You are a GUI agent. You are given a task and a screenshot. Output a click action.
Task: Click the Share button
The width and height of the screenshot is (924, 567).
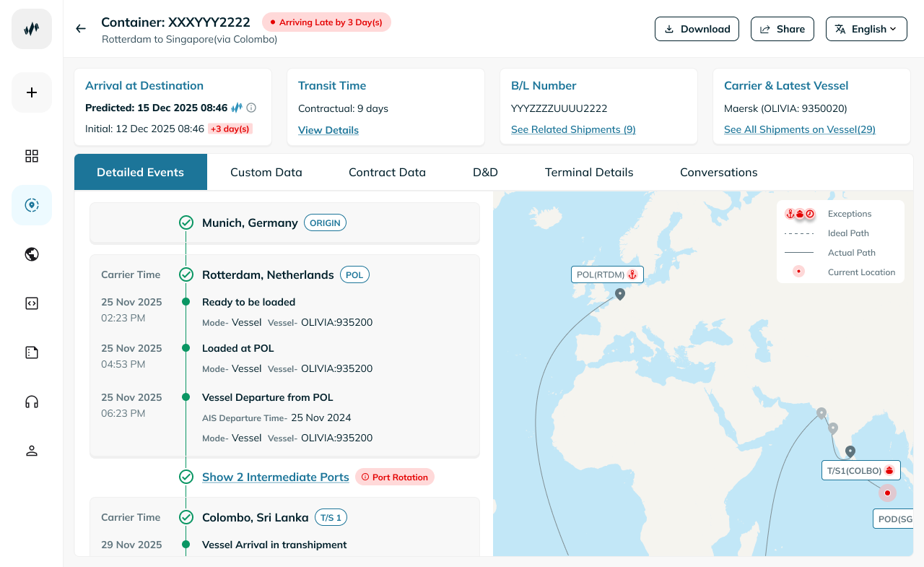coord(783,29)
